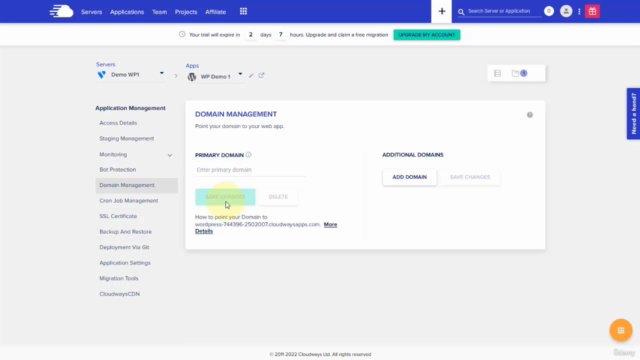Click the server list view icon

click(497, 73)
